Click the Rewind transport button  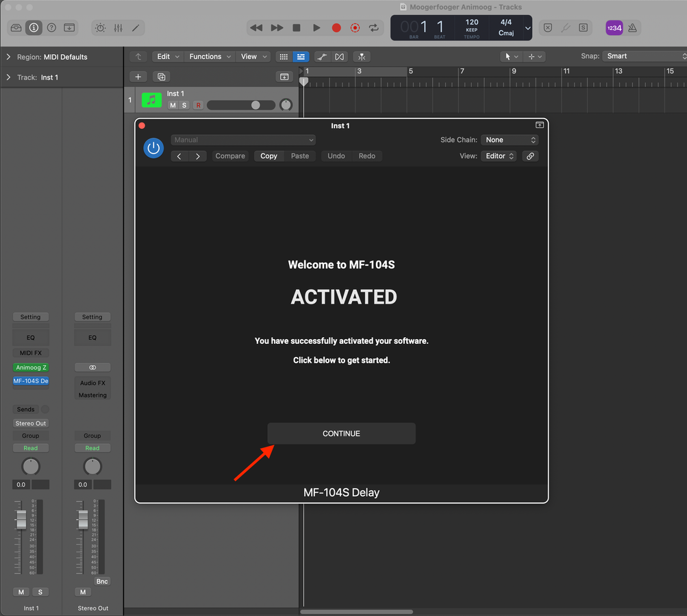pyautogui.click(x=256, y=27)
